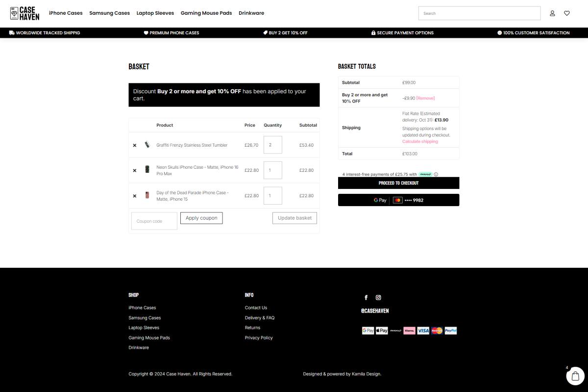Open Case Haven Facebook page icon
588x392 pixels.
click(x=366, y=297)
